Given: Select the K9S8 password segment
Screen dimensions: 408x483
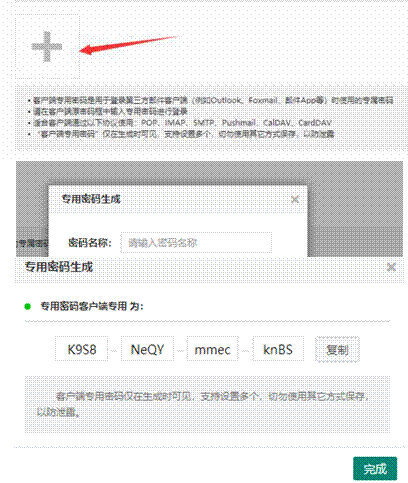Looking at the screenshot, I should coord(82,349).
